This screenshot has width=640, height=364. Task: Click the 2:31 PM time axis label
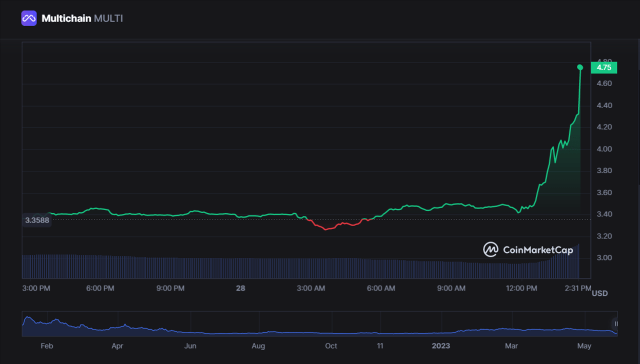578,289
